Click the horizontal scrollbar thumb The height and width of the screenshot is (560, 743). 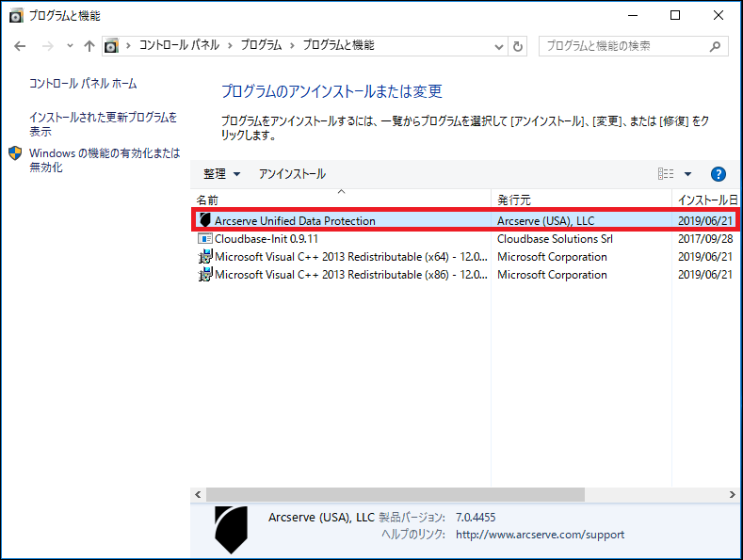(396, 495)
